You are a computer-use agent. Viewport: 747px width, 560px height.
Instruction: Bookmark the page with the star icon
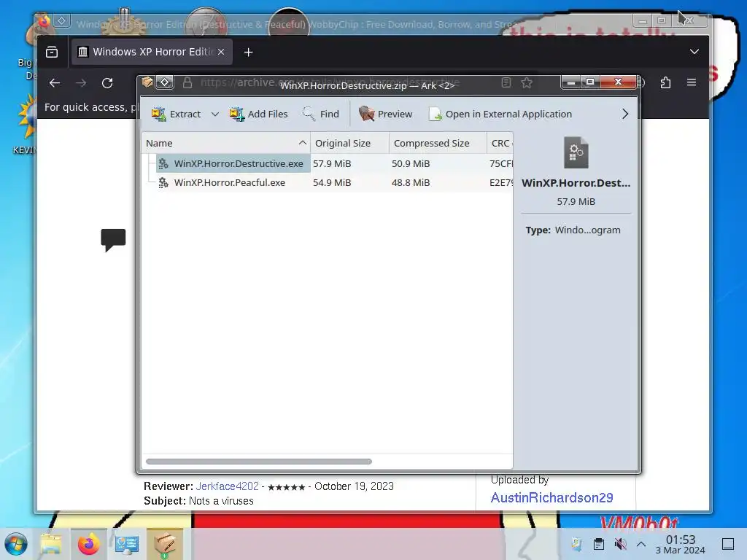[x=527, y=83]
